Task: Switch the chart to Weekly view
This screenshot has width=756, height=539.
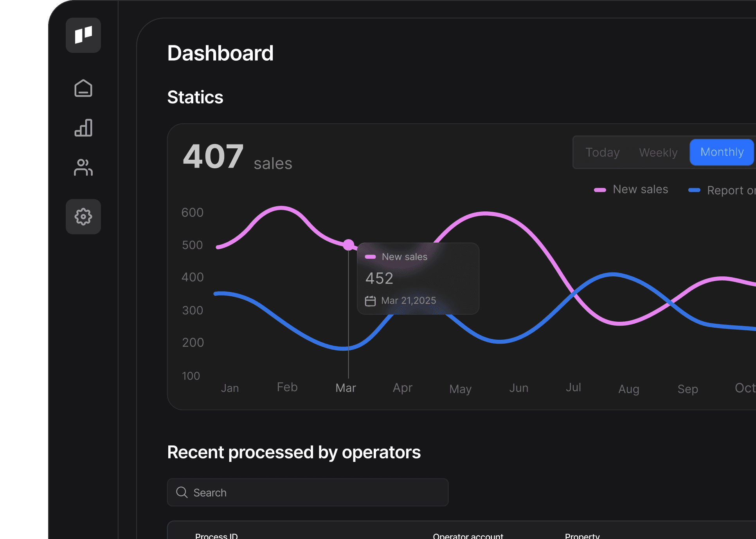Action: coord(658,152)
